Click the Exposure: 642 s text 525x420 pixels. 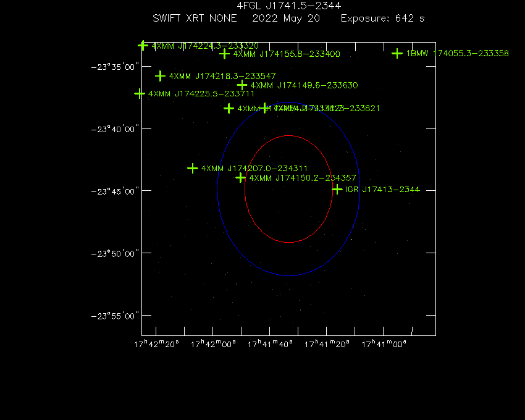pyautogui.click(x=383, y=18)
